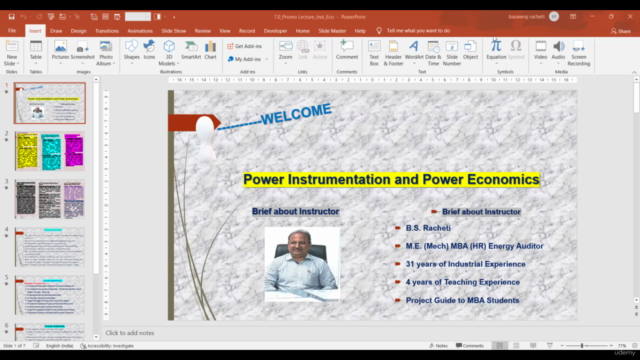Select slide 2 thumbnail
Screen dimensions: 640x360
50,151
